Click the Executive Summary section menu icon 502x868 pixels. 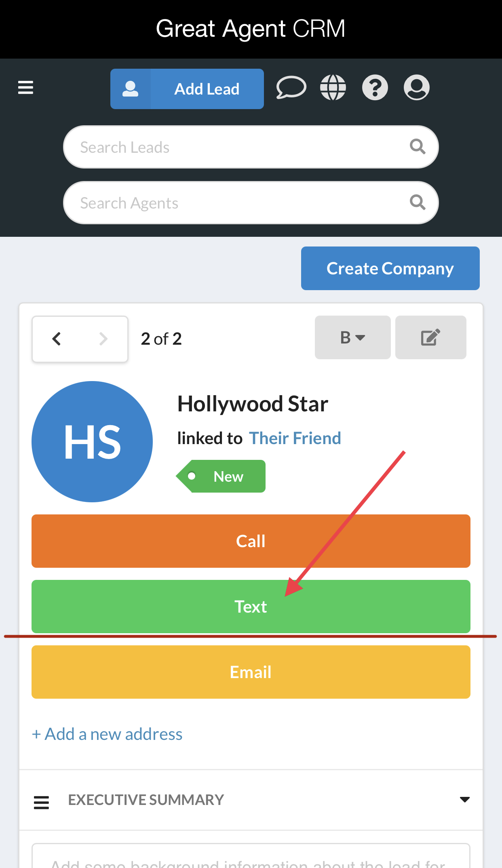pos(41,802)
